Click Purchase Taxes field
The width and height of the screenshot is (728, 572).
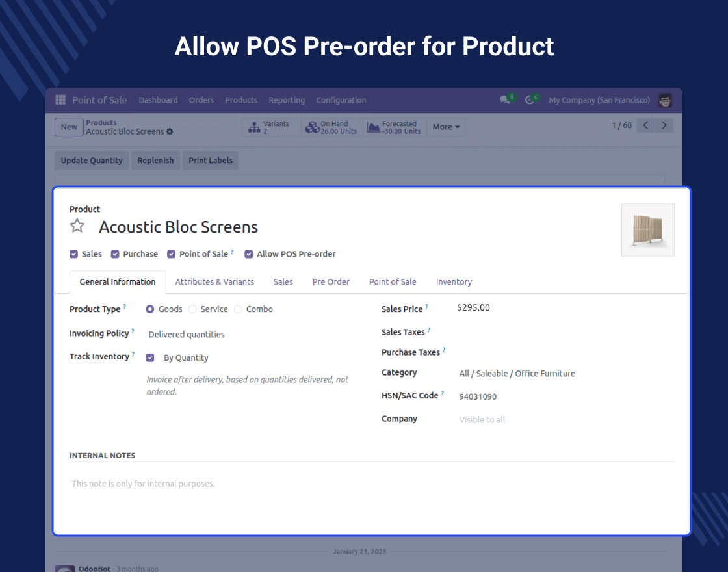click(x=565, y=352)
